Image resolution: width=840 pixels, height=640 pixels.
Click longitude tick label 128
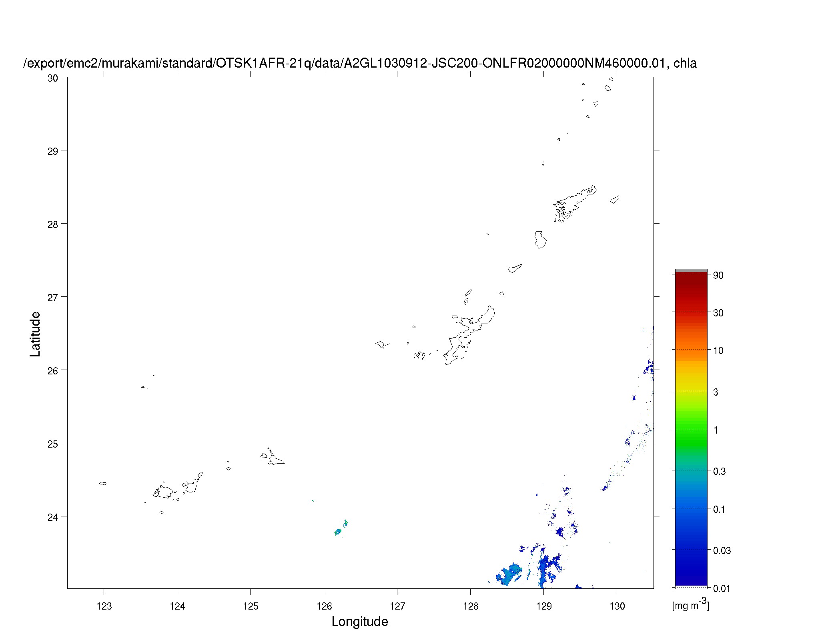click(471, 606)
